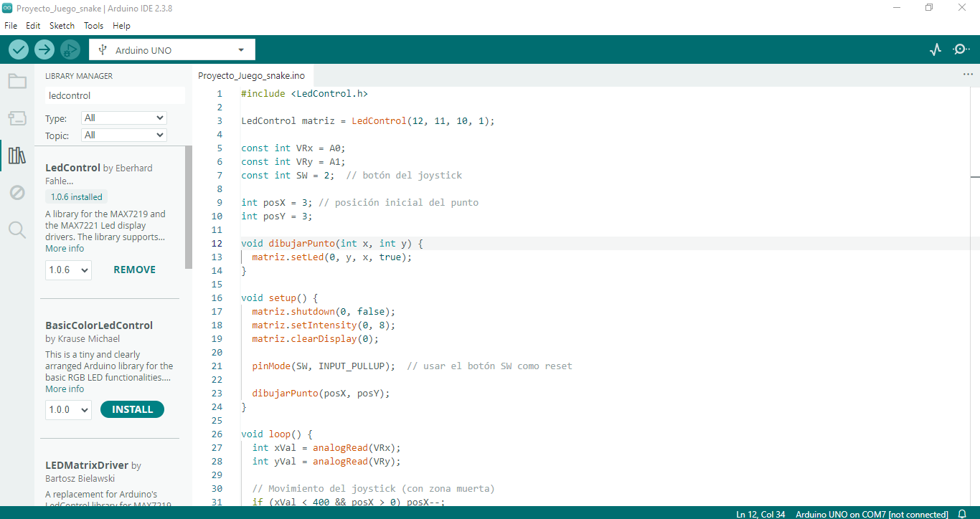Viewport: 980px width, 519px height.
Task: Click the LEDMatrixDriver library title
Action: 87,465
